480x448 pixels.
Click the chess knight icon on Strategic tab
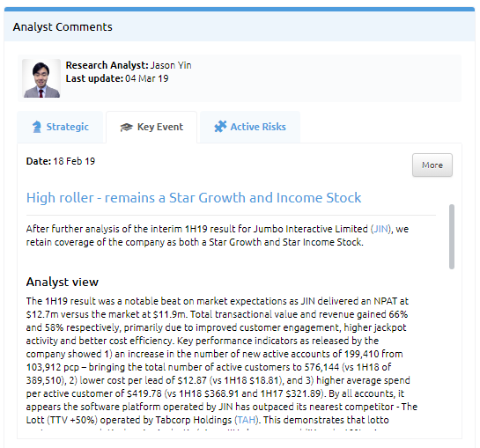(x=37, y=127)
